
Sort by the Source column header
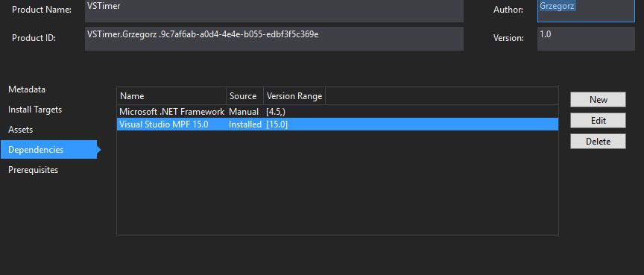coord(244,96)
